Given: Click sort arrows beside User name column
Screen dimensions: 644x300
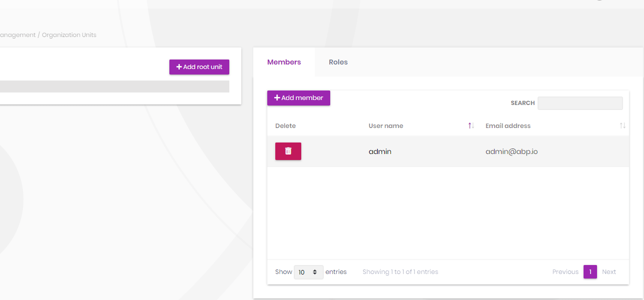Looking at the screenshot, I should pos(471,125).
